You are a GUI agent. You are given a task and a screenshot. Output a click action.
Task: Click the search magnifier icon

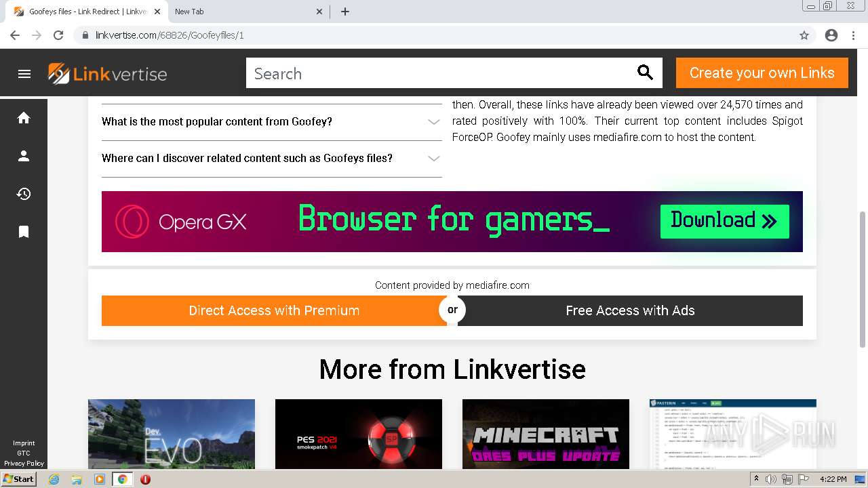click(645, 73)
